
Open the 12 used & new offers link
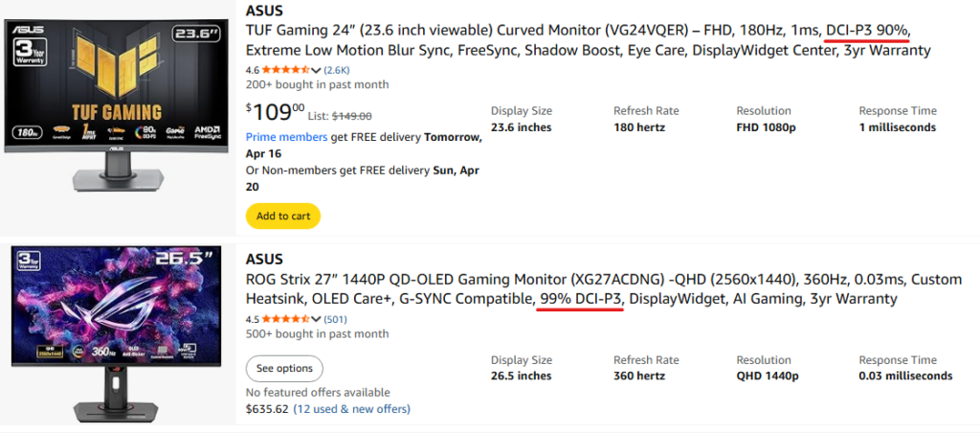pyautogui.click(x=352, y=409)
